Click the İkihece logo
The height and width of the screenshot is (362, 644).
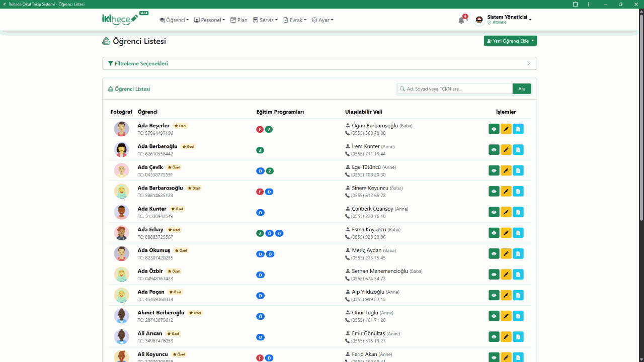(x=120, y=20)
